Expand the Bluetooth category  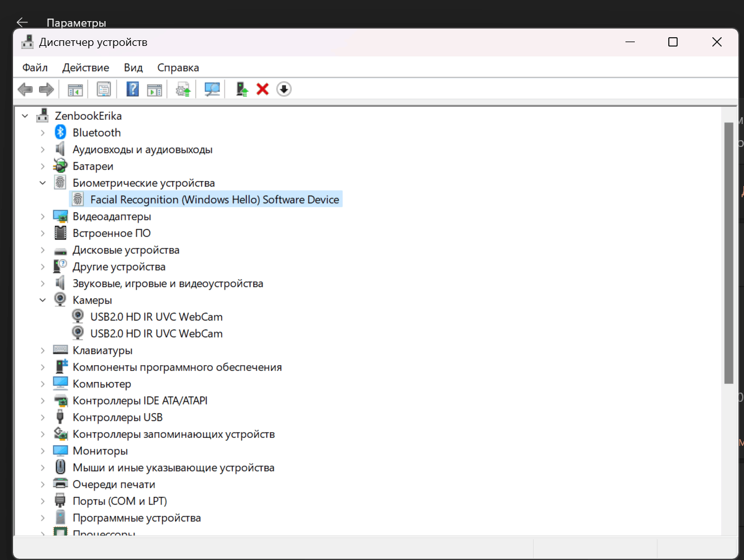[43, 133]
